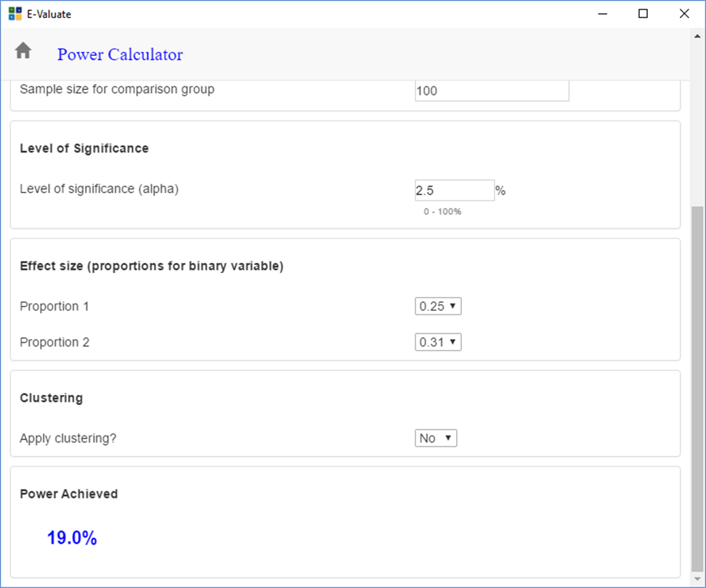The image size is (706, 588).
Task: Click the Power Achieved heading
Action: pos(69,494)
